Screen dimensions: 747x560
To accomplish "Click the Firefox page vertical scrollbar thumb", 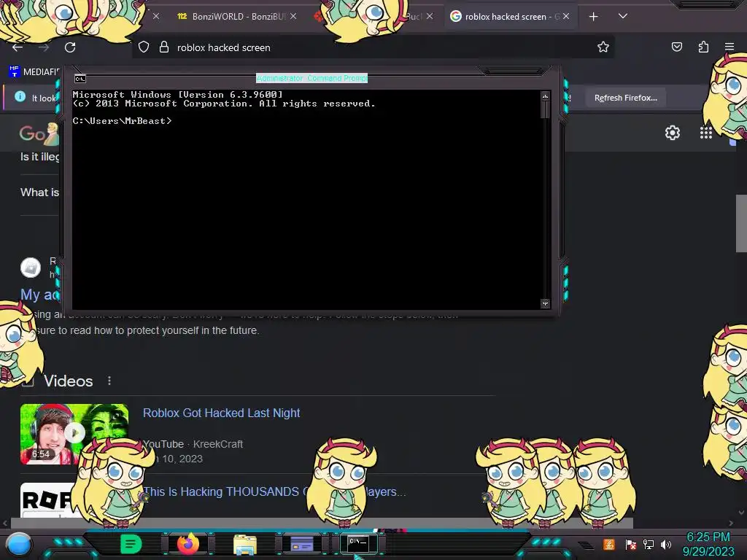I will coord(741,223).
